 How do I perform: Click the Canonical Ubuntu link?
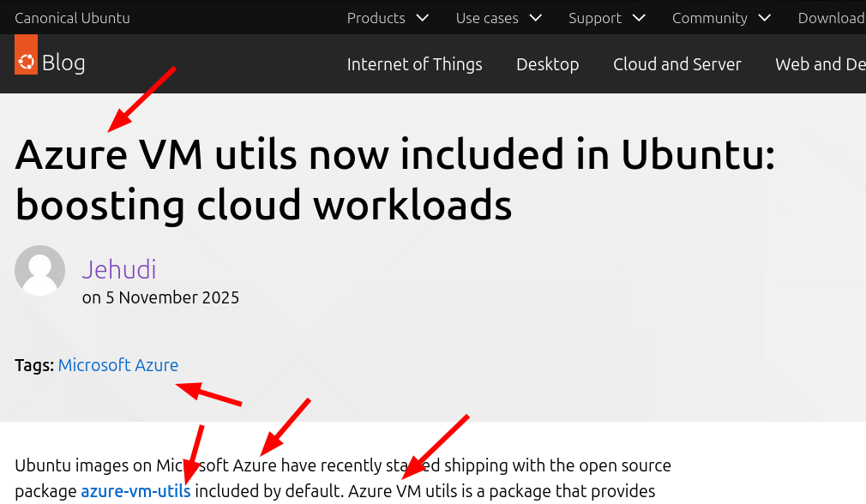pos(72,18)
